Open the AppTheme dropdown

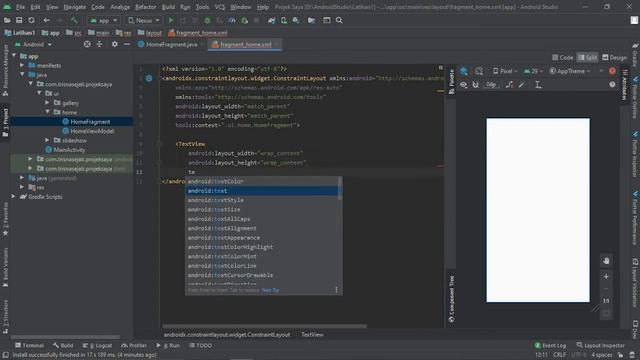[570, 71]
